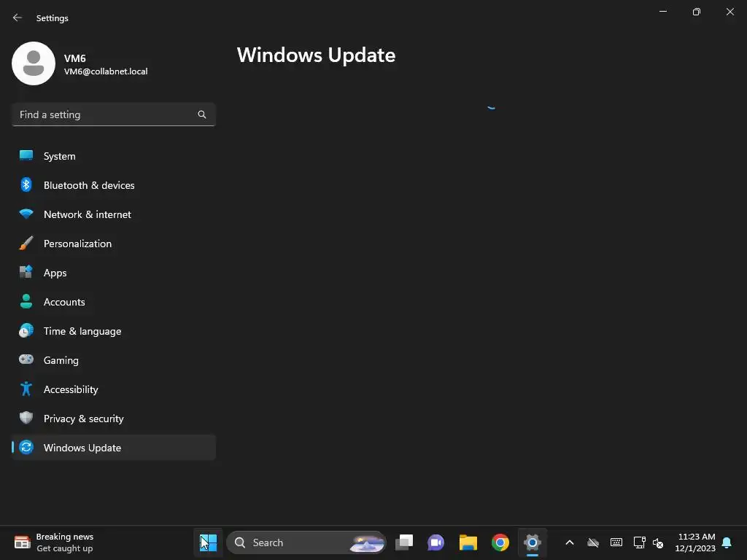747x560 pixels.
Task: Go to Privacy & security settings
Action: click(x=113, y=419)
